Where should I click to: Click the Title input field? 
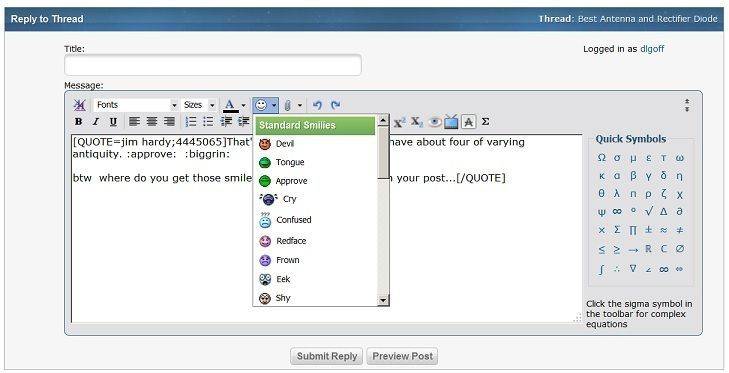click(x=213, y=65)
